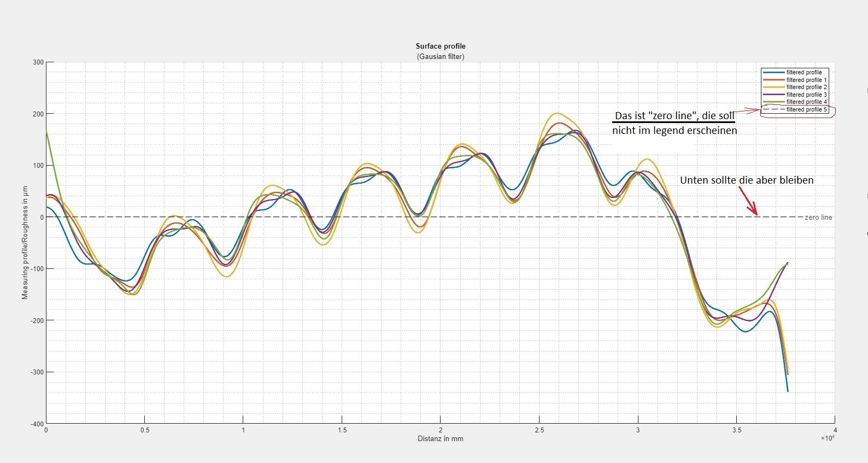Click the "filtered profile" blue legend entry
The height and width of the screenshot is (463, 868).
[804, 72]
